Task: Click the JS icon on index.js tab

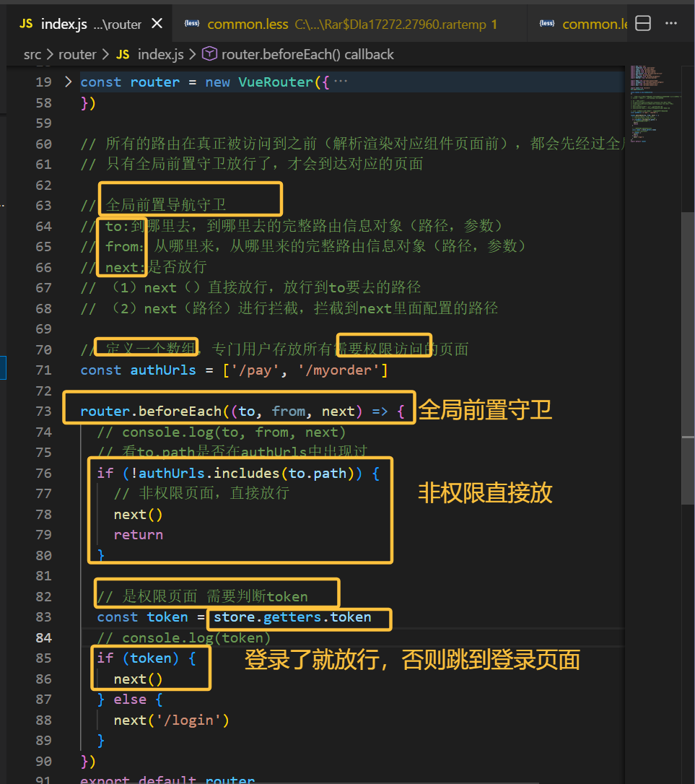Action: [x=26, y=24]
